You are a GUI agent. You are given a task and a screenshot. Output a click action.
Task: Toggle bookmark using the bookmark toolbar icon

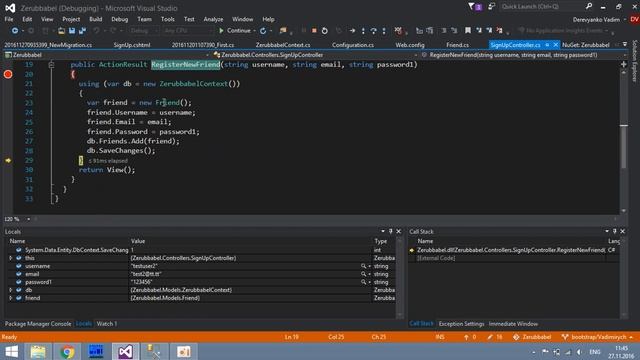click(x=468, y=31)
